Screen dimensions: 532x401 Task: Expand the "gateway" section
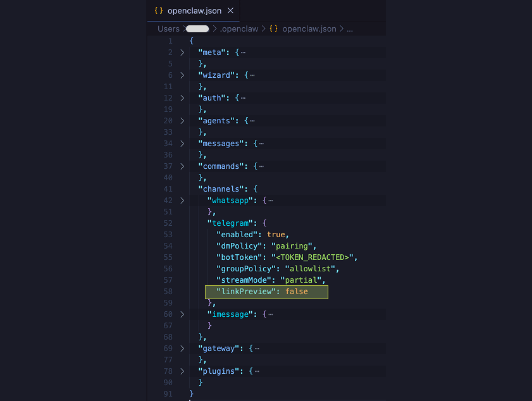coord(182,348)
